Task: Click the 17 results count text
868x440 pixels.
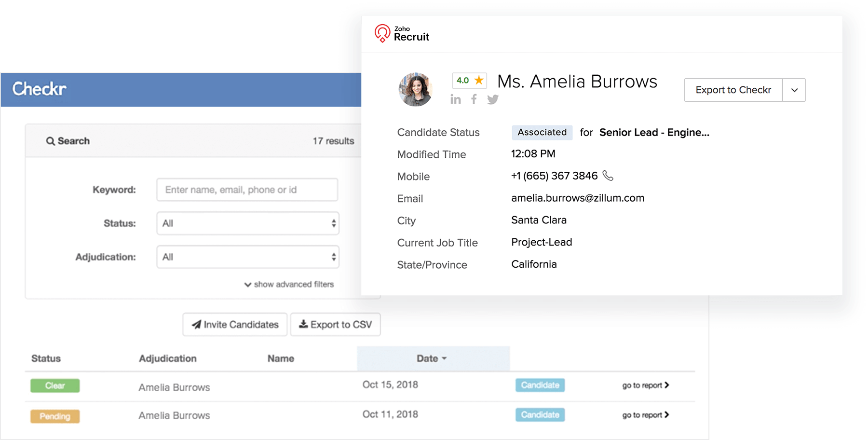Action: (333, 141)
